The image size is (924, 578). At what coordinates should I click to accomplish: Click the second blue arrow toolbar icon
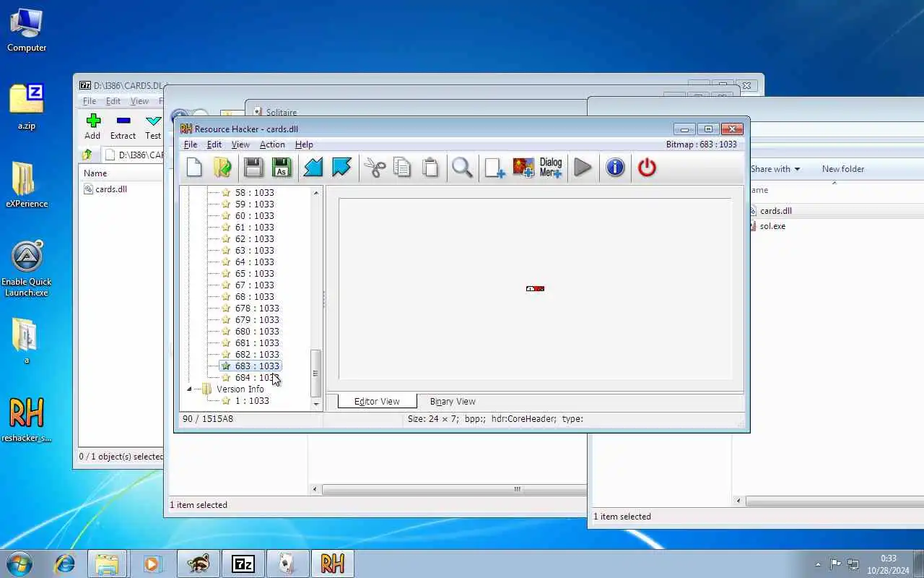[341, 168]
